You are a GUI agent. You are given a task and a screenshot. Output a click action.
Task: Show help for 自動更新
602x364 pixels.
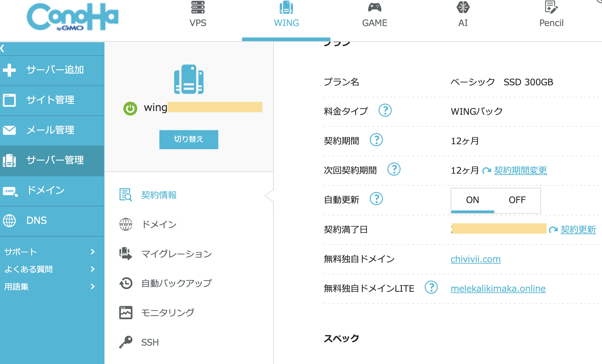click(376, 198)
